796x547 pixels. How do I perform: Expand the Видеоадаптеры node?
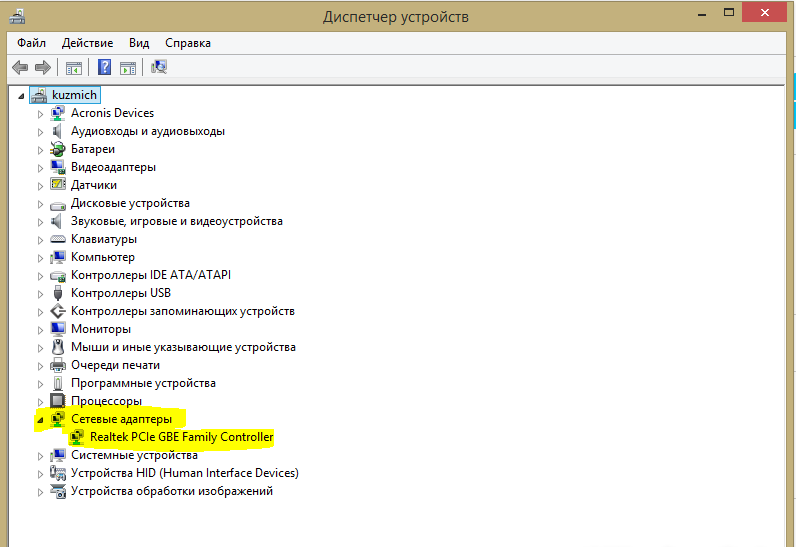[x=40, y=168]
